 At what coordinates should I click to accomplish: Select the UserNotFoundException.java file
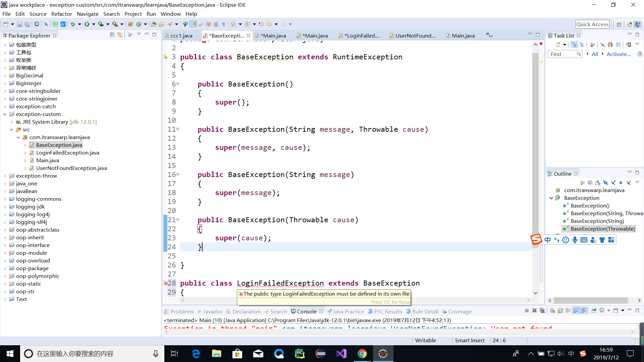click(x=71, y=168)
